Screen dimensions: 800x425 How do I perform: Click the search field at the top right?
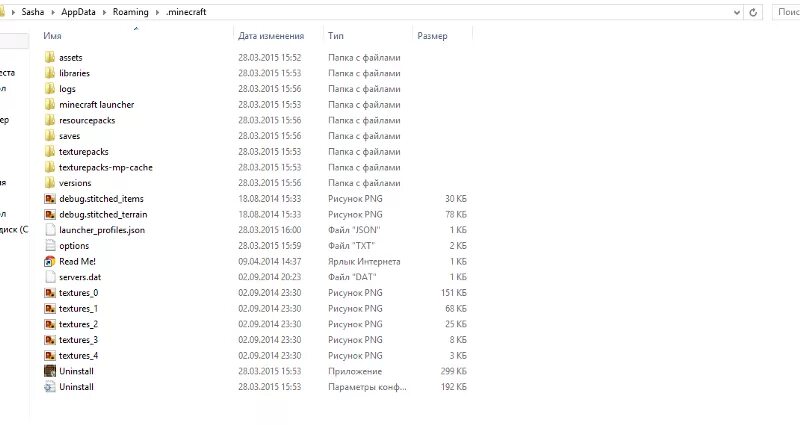pos(786,12)
